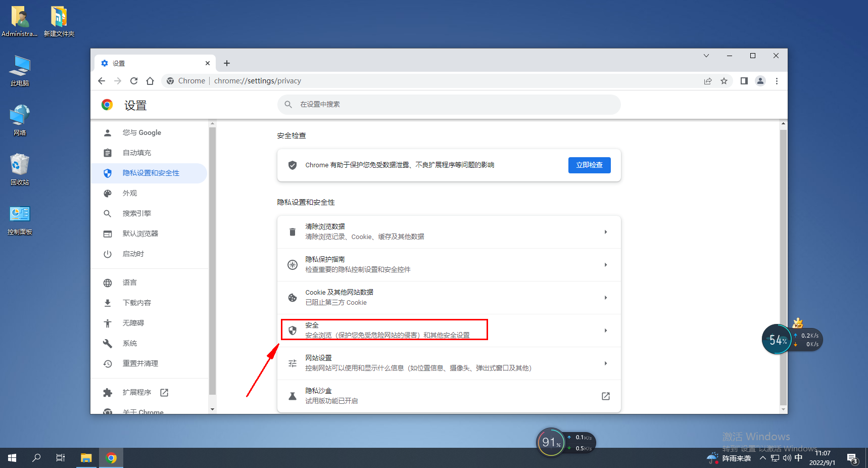Open Windows Start menu
868x468 pixels.
pos(12,458)
